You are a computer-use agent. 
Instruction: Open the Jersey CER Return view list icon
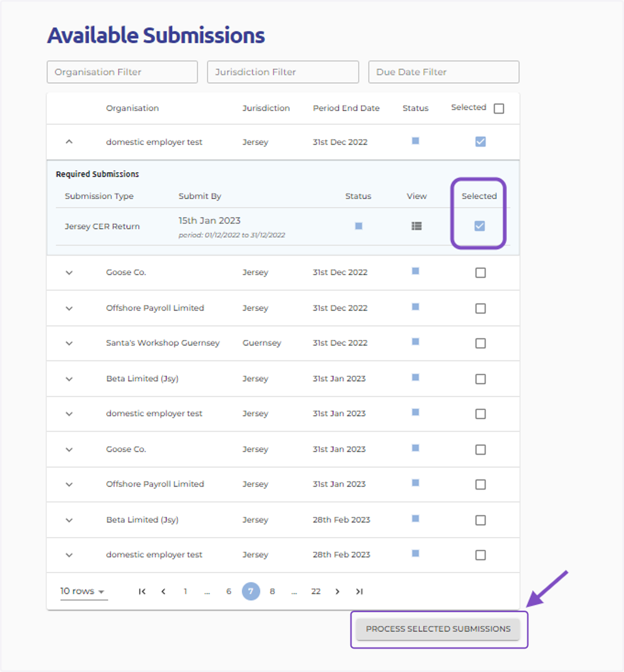click(x=417, y=226)
